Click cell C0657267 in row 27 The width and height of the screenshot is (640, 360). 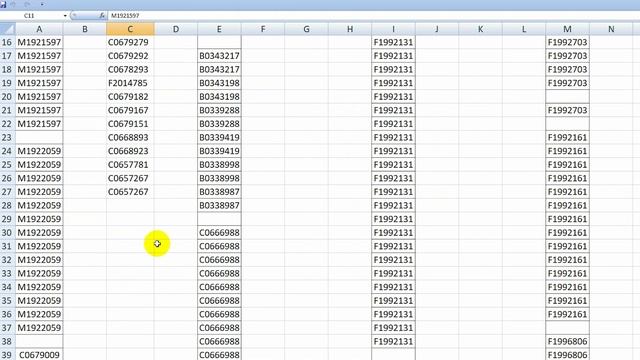[130, 192]
